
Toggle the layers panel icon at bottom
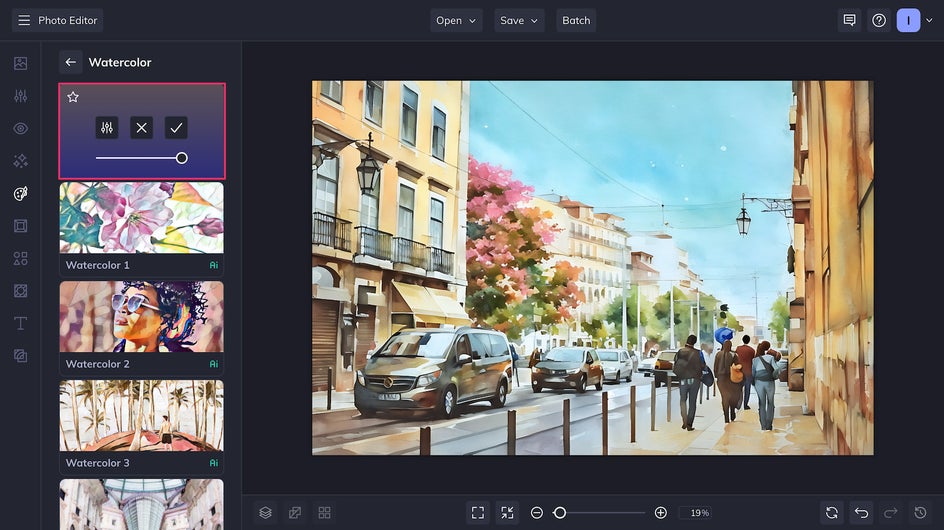(265, 513)
